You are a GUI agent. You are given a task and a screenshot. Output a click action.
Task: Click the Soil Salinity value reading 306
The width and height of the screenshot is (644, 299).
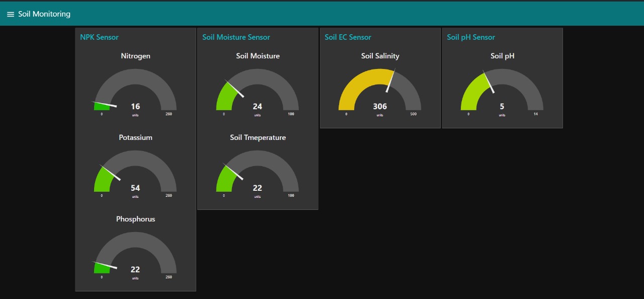[380, 106]
